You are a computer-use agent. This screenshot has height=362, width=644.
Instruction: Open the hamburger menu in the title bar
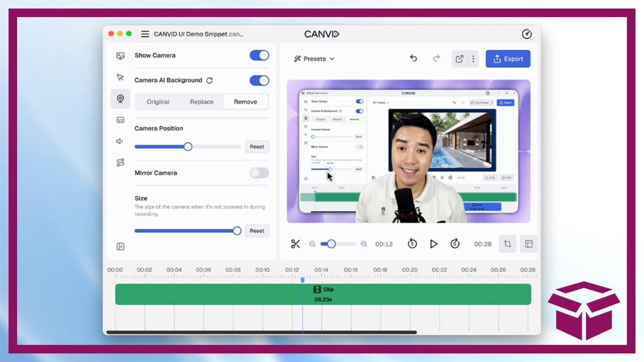(145, 34)
